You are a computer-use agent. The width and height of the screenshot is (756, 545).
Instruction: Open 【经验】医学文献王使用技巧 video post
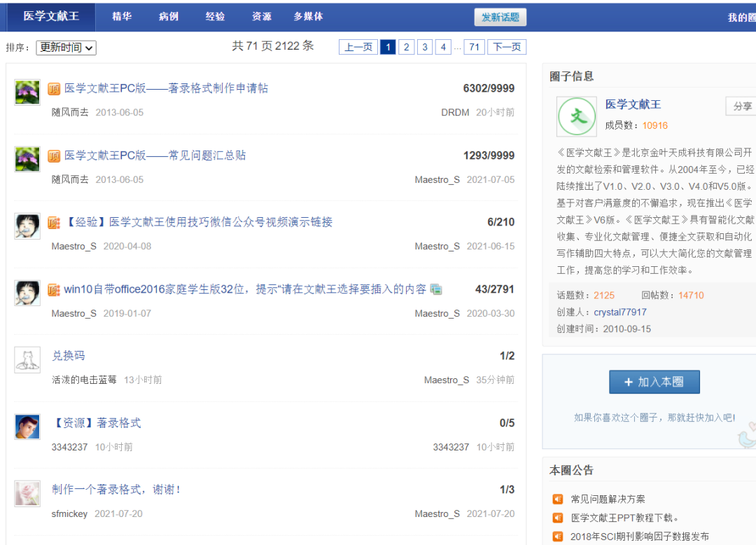coord(198,222)
